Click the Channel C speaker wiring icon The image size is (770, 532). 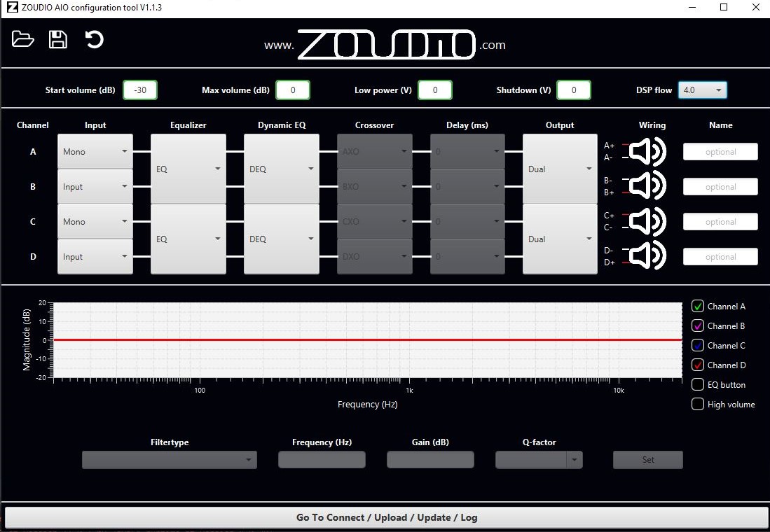647,221
